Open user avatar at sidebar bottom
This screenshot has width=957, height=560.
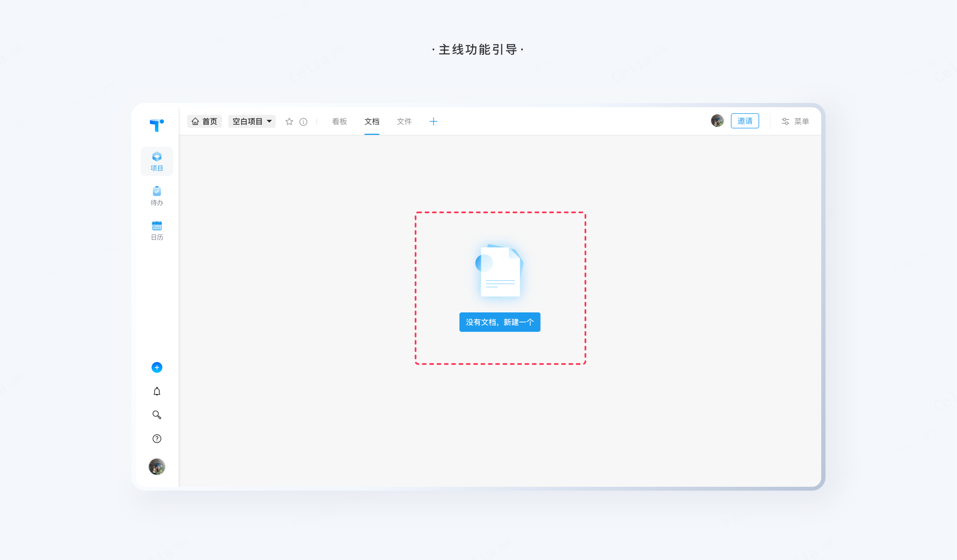(156, 467)
